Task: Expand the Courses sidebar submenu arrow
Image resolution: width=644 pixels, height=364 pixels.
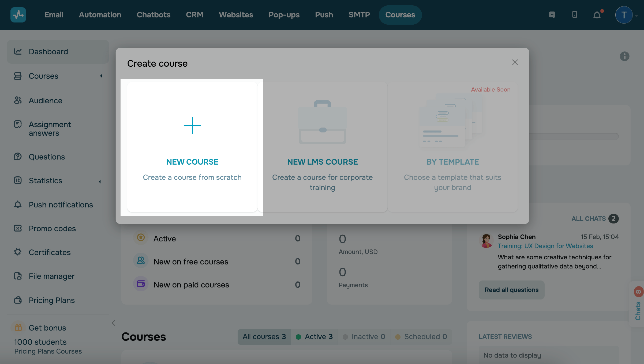Action: point(101,76)
